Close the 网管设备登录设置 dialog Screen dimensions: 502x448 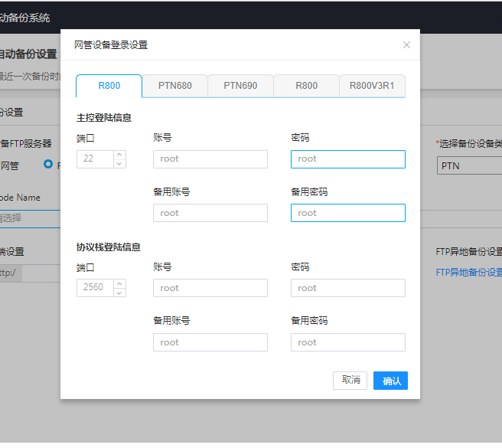coord(406,45)
